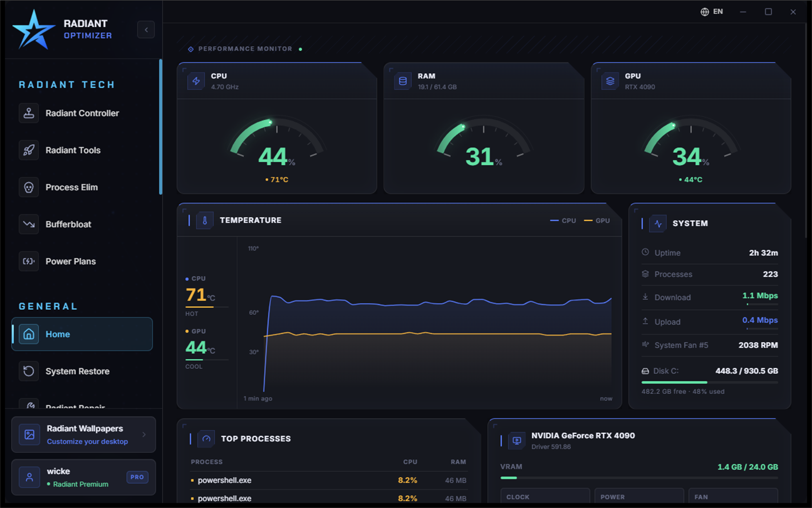Click the Disk C: drive icon
Screen dimensions: 812x508
[645, 371]
